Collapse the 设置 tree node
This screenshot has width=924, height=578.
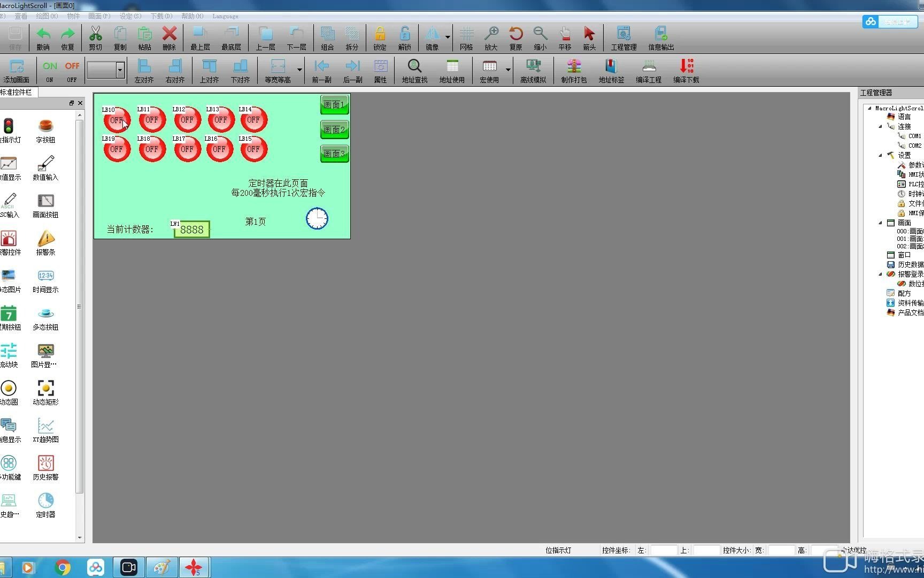(880, 155)
